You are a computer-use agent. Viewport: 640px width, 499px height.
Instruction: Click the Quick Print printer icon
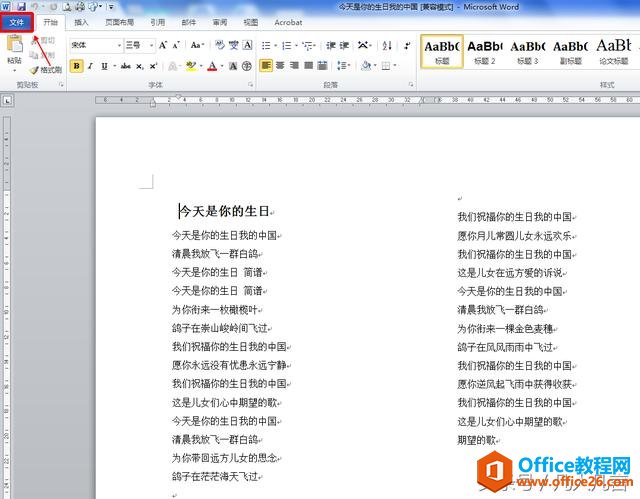(x=80, y=7)
